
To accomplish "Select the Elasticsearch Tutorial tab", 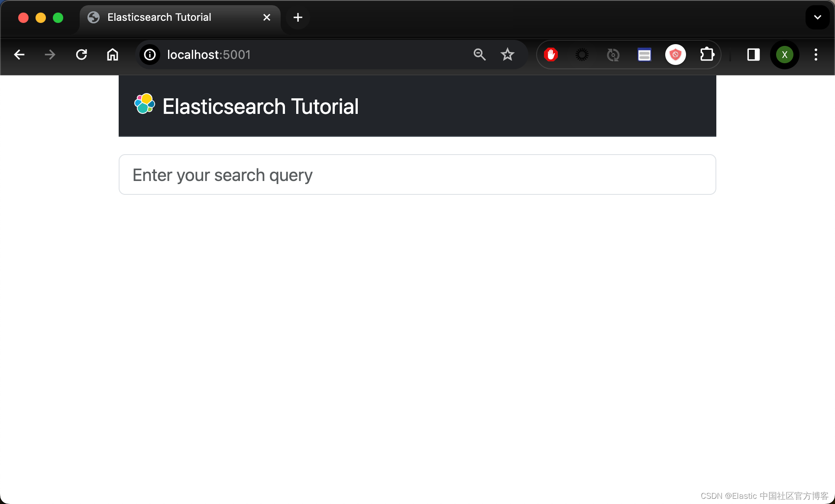I will pos(159,17).
